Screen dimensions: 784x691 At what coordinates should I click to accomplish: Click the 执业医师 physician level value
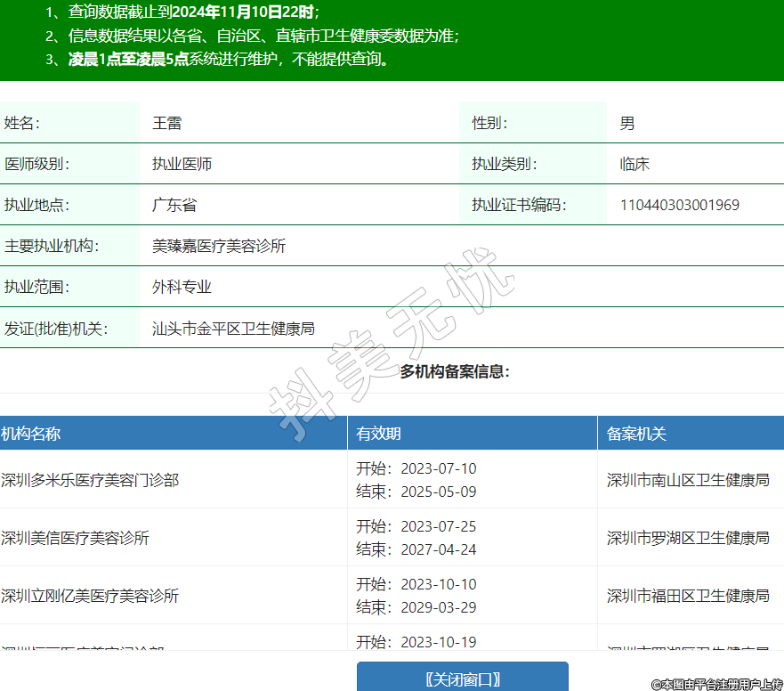182,164
